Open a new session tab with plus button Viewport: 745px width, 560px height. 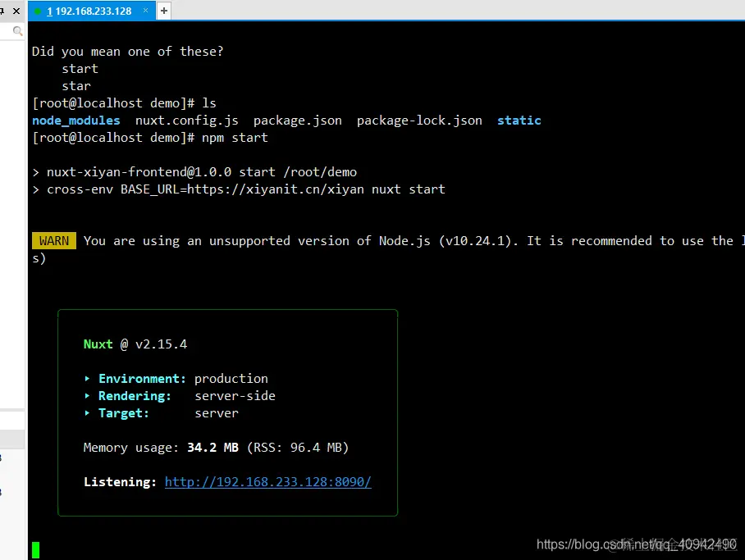click(x=164, y=11)
